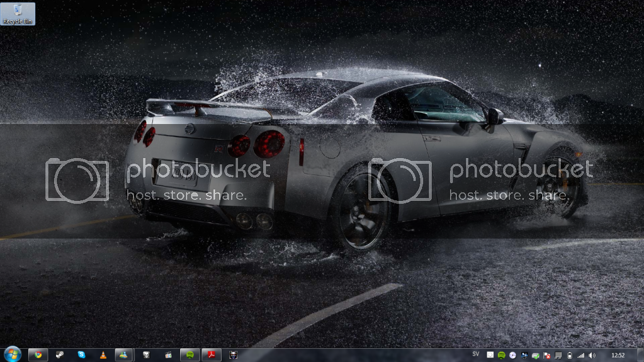Open Windows Live Messenger taskbar icon

pyautogui.click(x=125, y=355)
